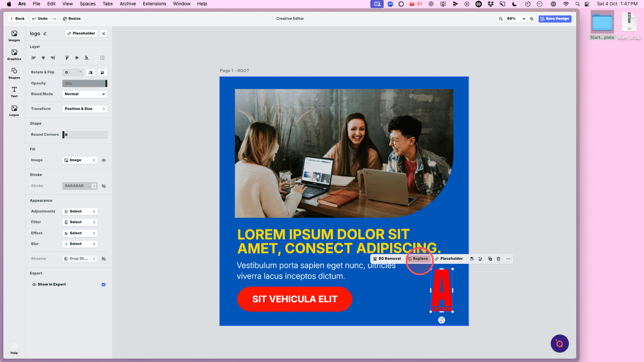644x362 pixels.
Task: Click the Save Design button
Action: 555,19
